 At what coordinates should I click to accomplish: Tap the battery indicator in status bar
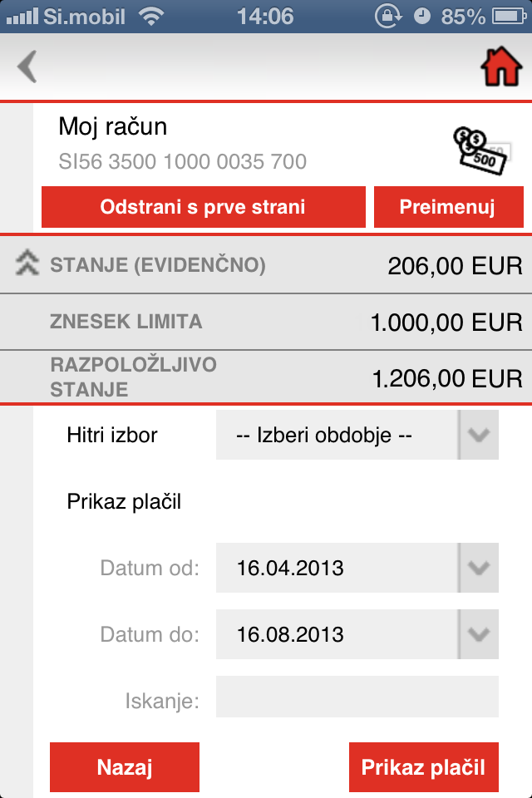[x=509, y=17]
